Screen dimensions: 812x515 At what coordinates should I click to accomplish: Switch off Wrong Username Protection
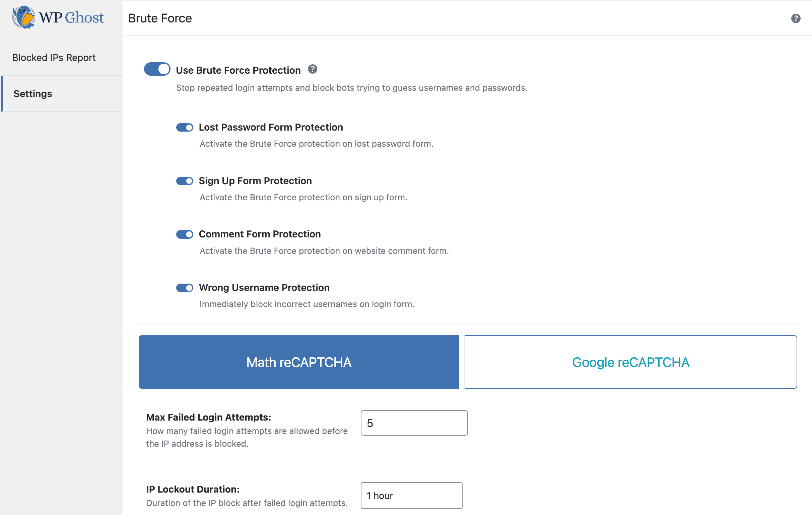(185, 288)
